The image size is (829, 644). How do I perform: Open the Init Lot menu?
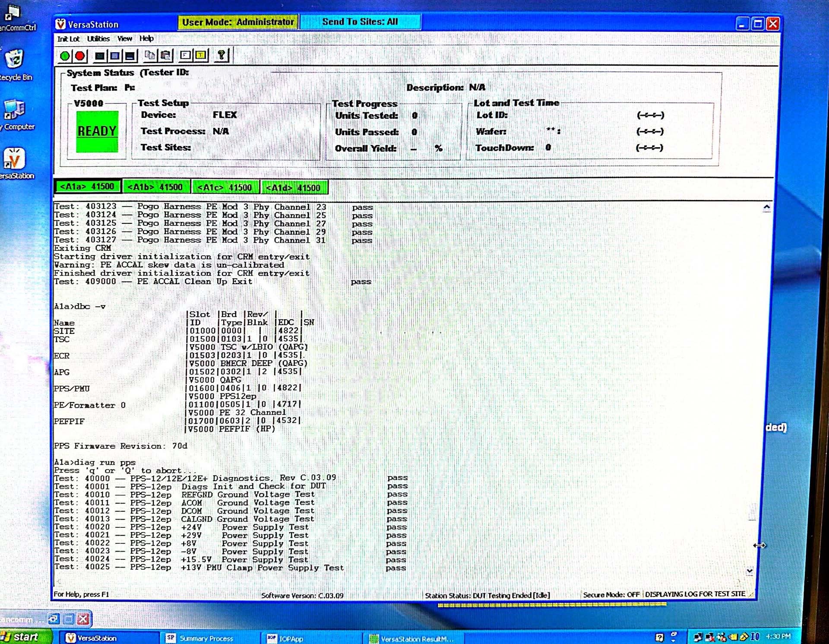click(x=68, y=39)
